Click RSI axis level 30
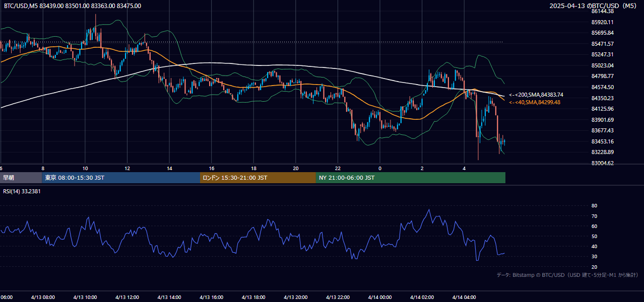Screen dimensions: 644x302 [x=595, y=256]
